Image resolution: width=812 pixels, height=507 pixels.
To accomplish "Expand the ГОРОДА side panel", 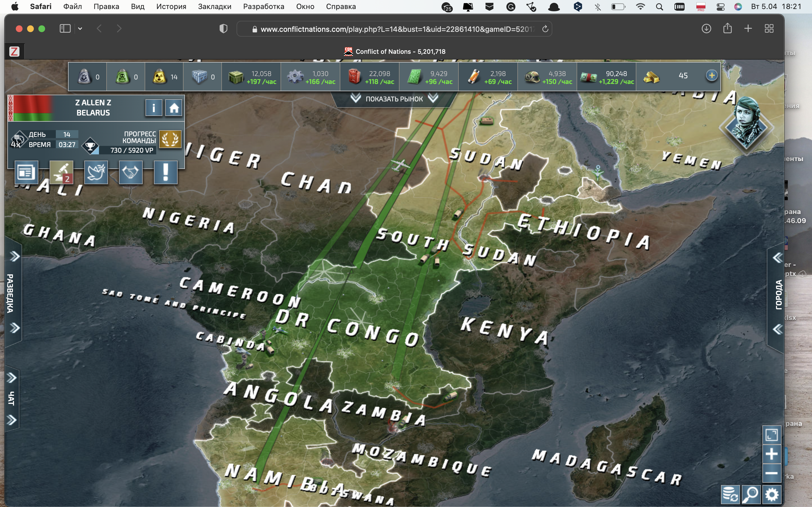I will 778,294.
